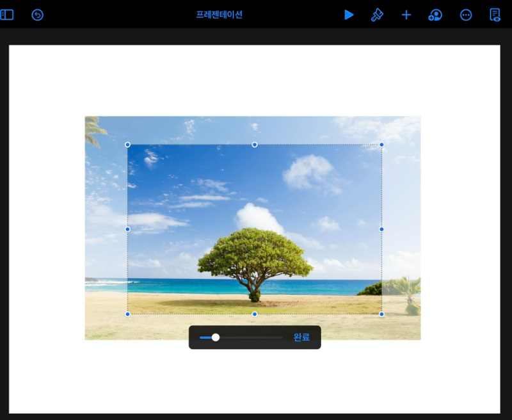Play the presentation slideshow
Screen dimensions: 512x420
[349, 15]
